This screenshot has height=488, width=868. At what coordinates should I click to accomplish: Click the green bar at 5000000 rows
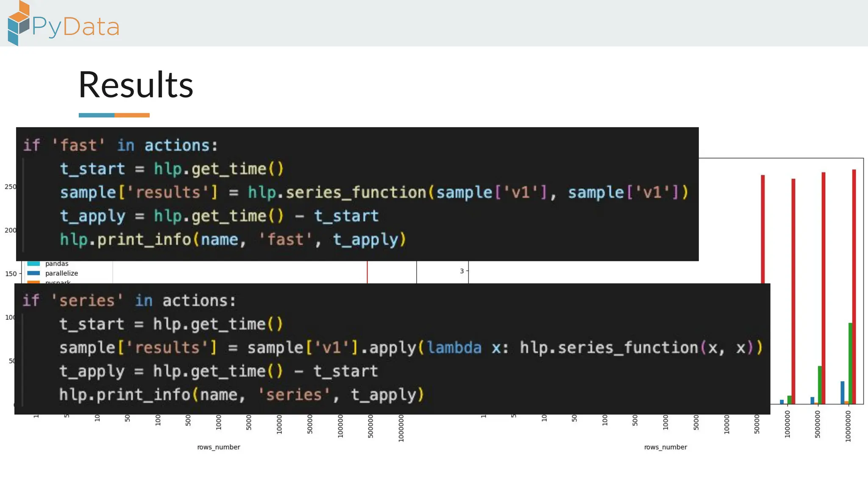click(x=820, y=385)
